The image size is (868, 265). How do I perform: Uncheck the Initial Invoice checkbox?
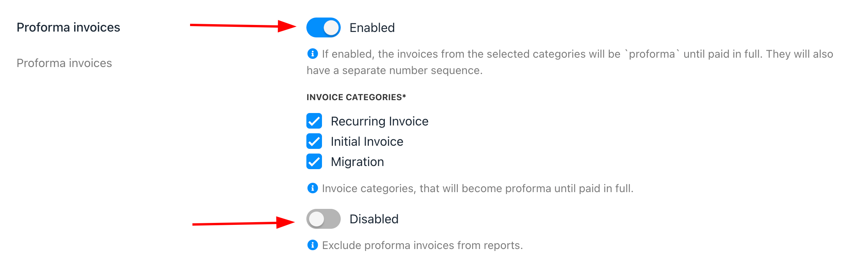[x=314, y=141]
